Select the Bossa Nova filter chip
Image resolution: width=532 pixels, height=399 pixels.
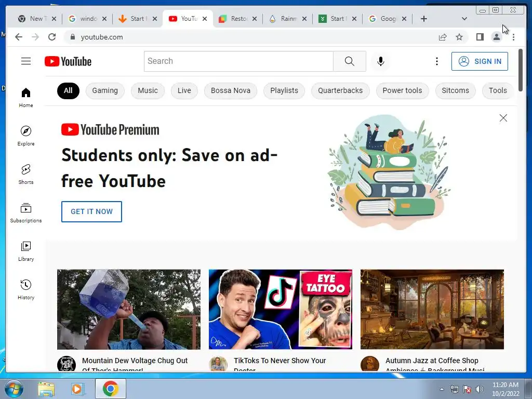[x=230, y=90]
